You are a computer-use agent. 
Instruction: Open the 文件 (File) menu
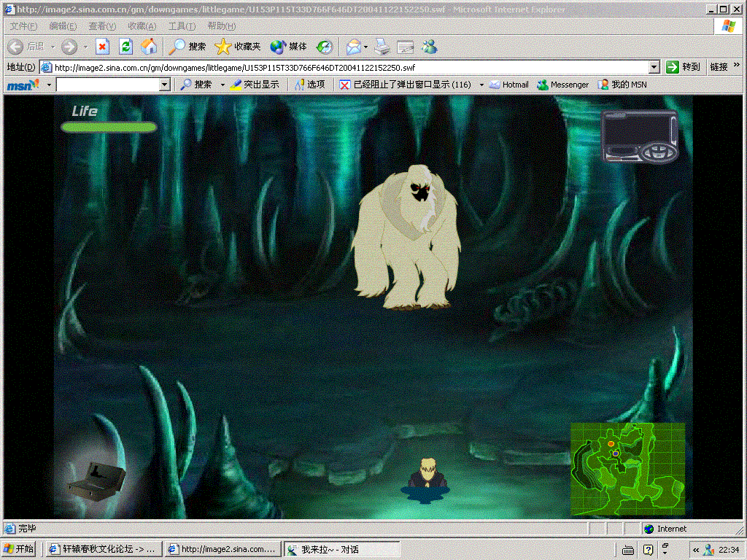(23, 26)
